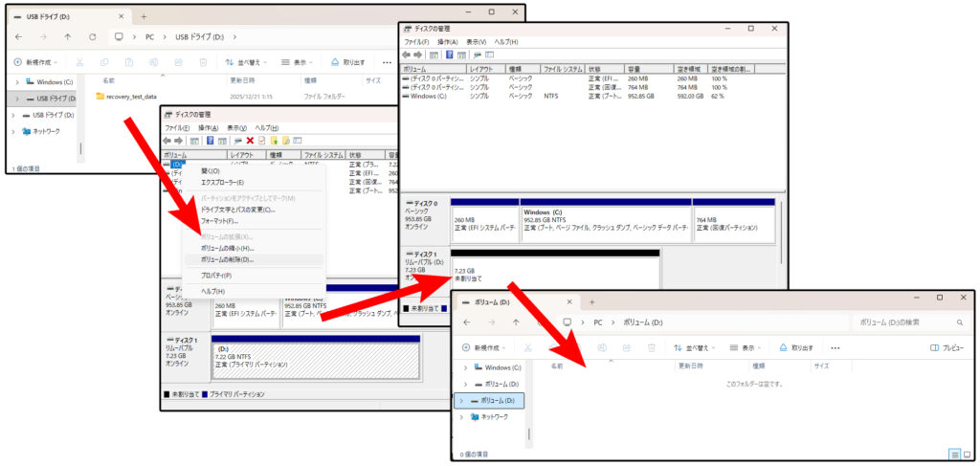Choose フォーマット(F)... from the context menu

click(x=219, y=221)
